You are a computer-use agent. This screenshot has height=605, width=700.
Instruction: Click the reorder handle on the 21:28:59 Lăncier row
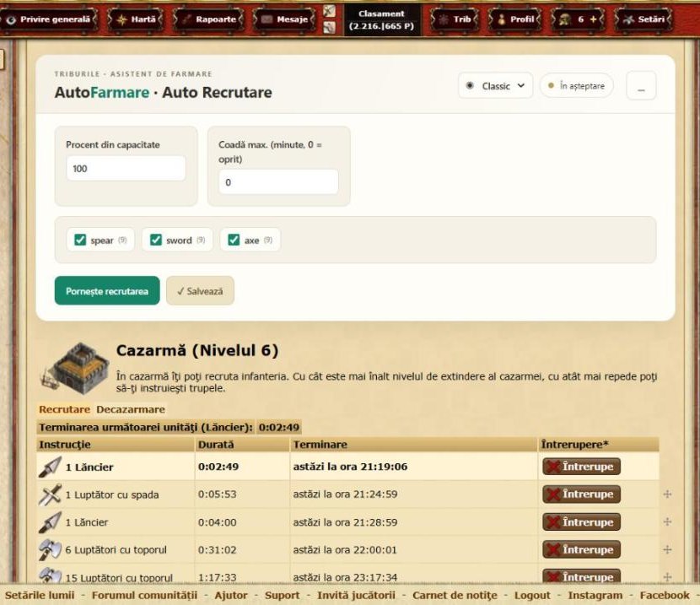pyautogui.click(x=667, y=522)
